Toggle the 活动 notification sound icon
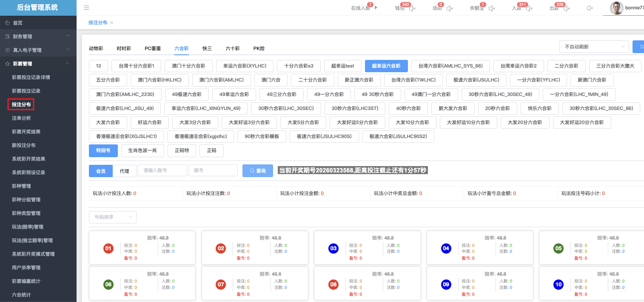This screenshot has width=644, height=302. pos(450,8)
